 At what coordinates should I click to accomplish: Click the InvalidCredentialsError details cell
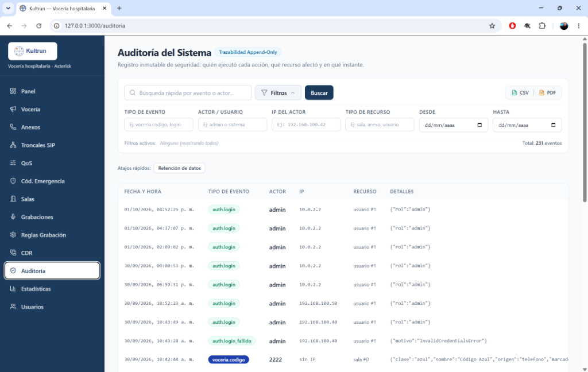point(438,341)
